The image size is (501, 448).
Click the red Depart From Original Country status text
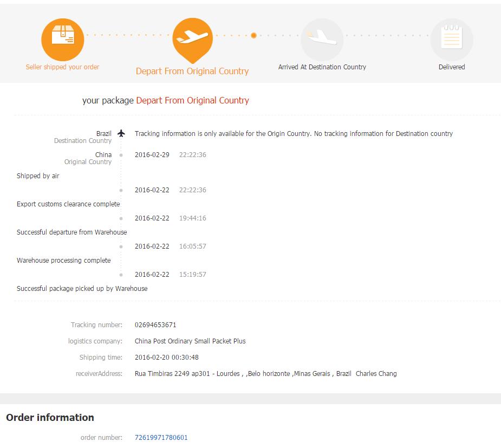pos(192,100)
